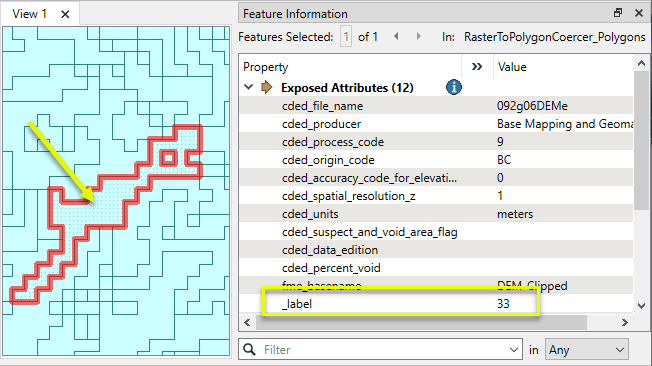This screenshot has height=366, width=652.
Task: Switch to the View 1 tab
Action: click(x=30, y=14)
